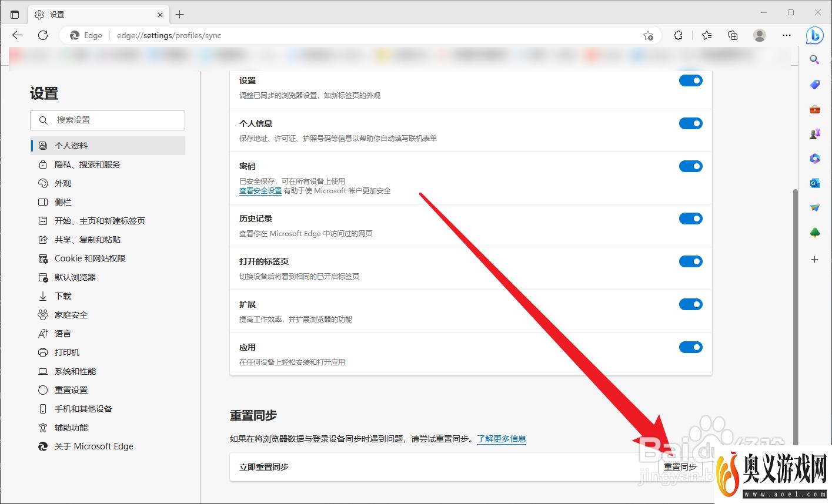Image resolution: width=832 pixels, height=504 pixels.
Task: Click the 搜索设置 input field
Action: (108, 120)
